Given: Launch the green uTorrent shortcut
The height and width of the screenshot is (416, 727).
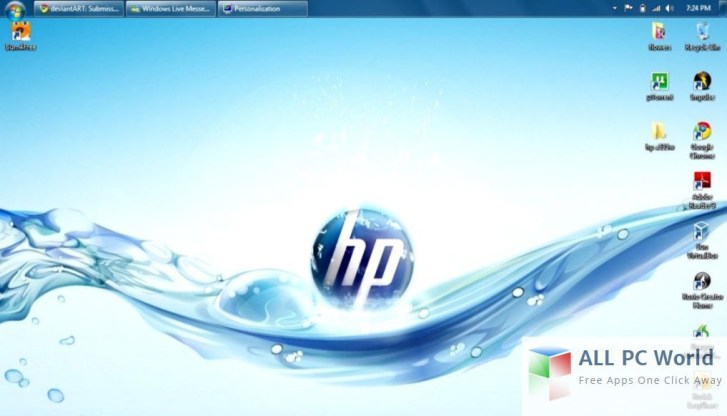Looking at the screenshot, I should [x=659, y=86].
